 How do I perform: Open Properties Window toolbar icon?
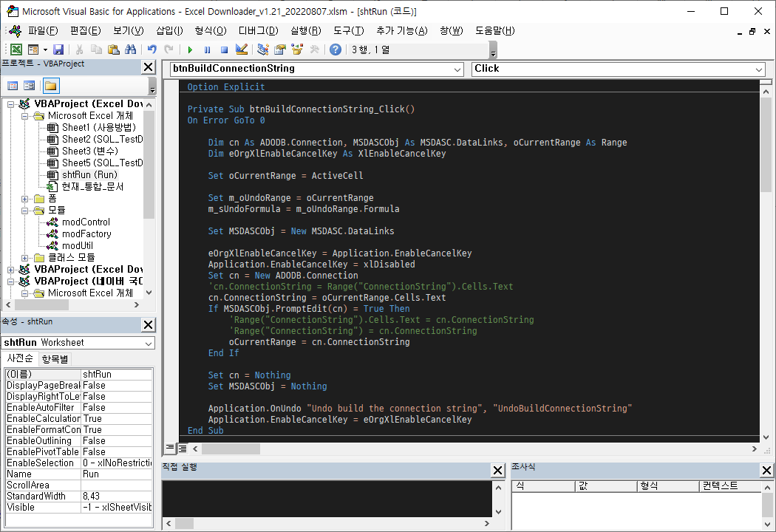pyautogui.click(x=280, y=50)
